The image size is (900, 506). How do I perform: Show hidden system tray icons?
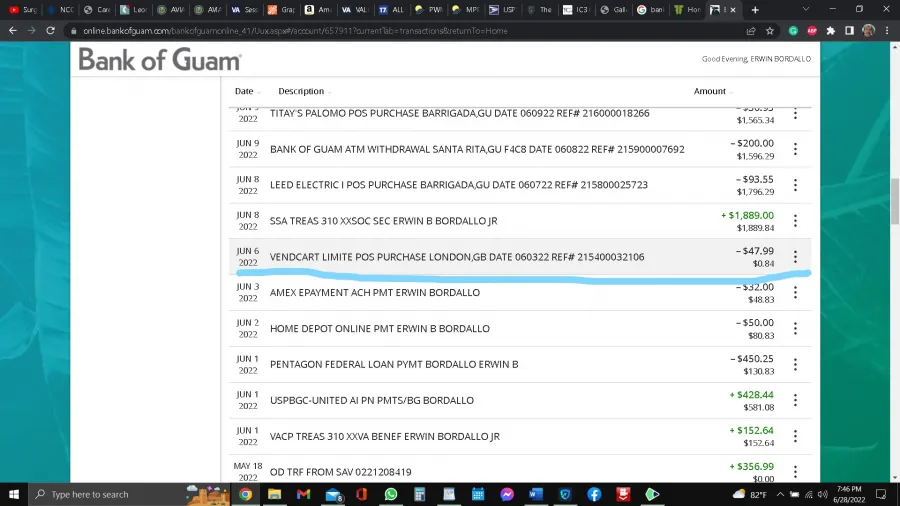point(780,494)
